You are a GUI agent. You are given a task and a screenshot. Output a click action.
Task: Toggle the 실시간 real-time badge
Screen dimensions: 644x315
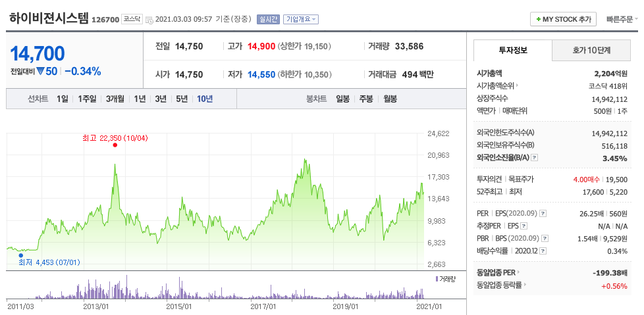point(268,19)
